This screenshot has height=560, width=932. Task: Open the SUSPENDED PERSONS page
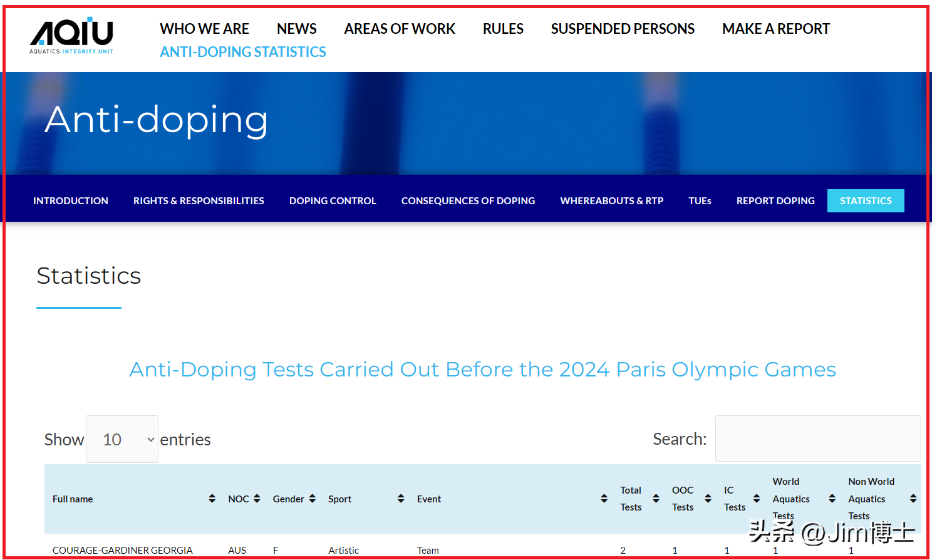tap(623, 29)
